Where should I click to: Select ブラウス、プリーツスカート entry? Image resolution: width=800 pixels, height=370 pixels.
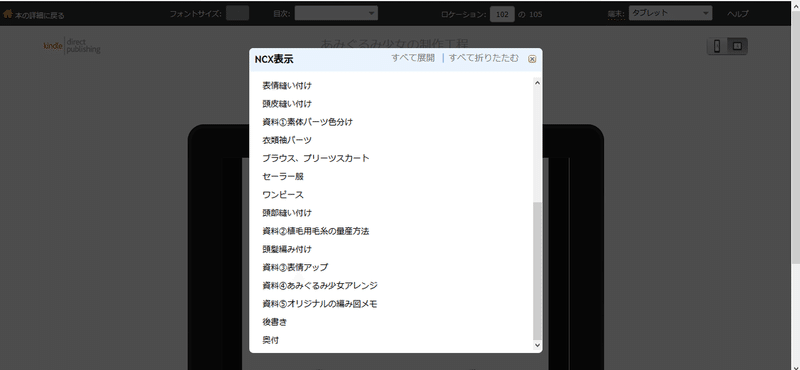pos(316,158)
